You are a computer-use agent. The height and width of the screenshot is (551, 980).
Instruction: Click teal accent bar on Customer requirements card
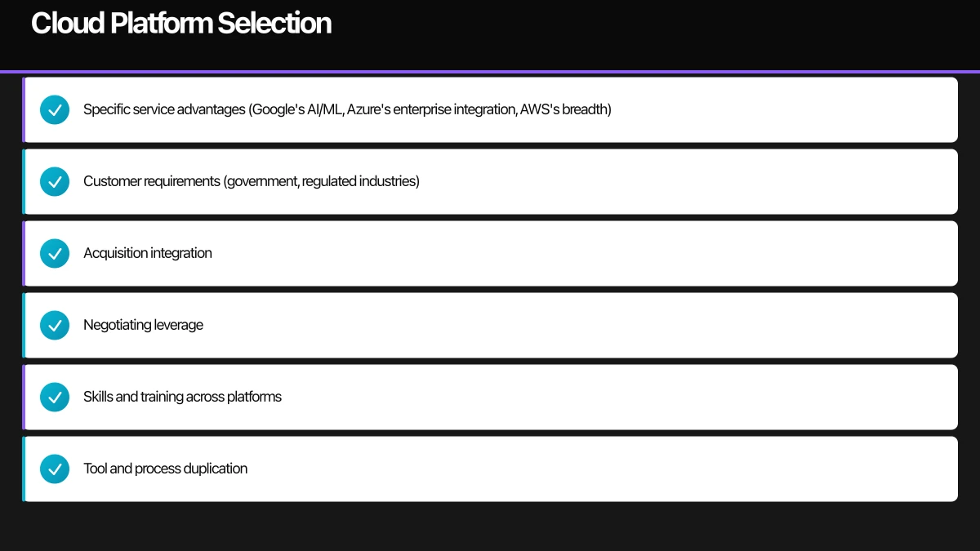(24, 181)
